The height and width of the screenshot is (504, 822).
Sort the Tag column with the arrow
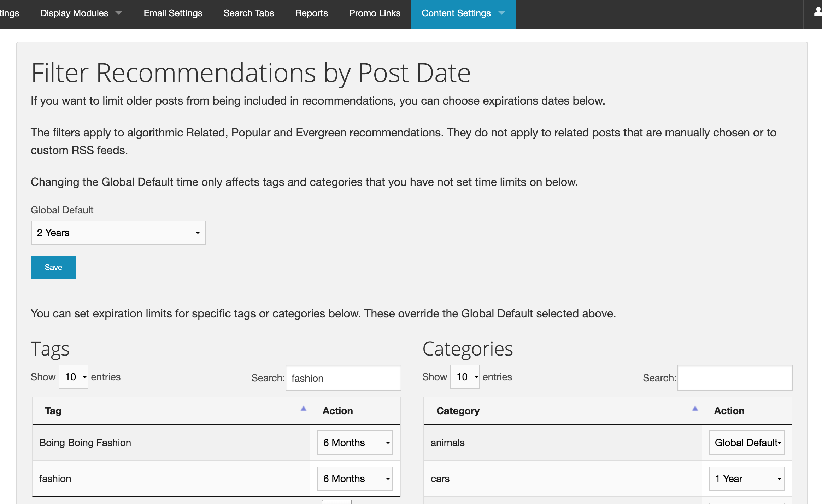click(303, 409)
